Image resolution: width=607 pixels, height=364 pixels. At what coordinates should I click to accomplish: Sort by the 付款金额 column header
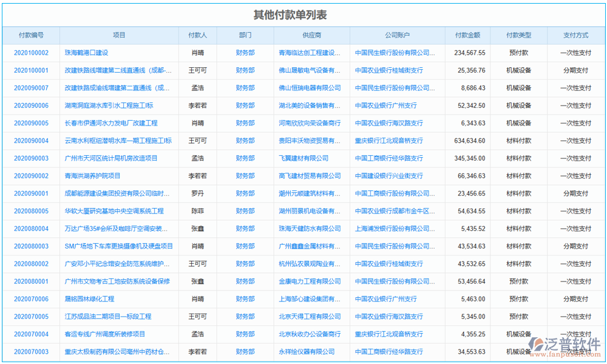(x=467, y=35)
